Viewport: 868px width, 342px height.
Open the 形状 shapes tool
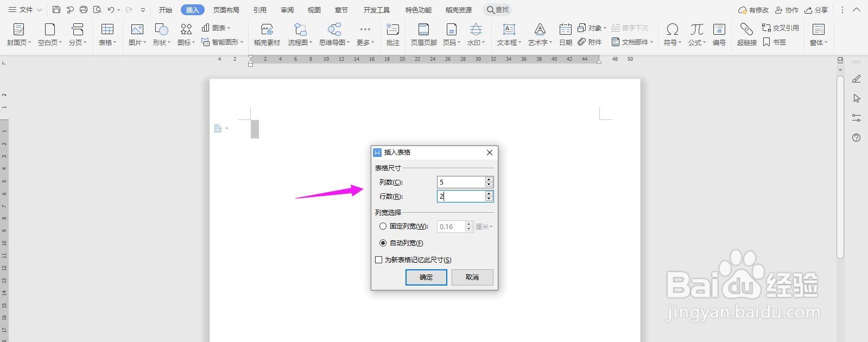pyautogui.click(x=162, y=34)
